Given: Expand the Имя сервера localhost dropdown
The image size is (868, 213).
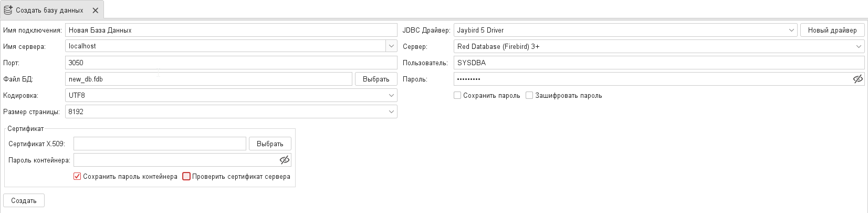Looking at the screenshot, I should click(x=391, y=46).
